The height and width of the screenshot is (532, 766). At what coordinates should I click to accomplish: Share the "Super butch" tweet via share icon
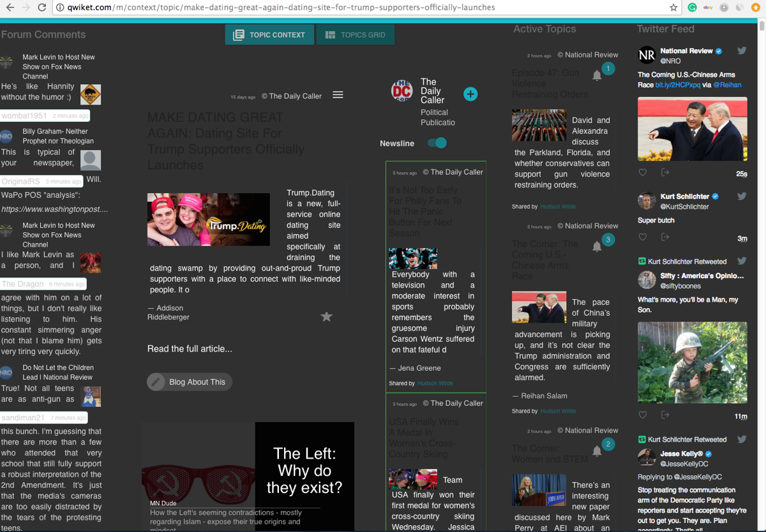click(665, 237)
